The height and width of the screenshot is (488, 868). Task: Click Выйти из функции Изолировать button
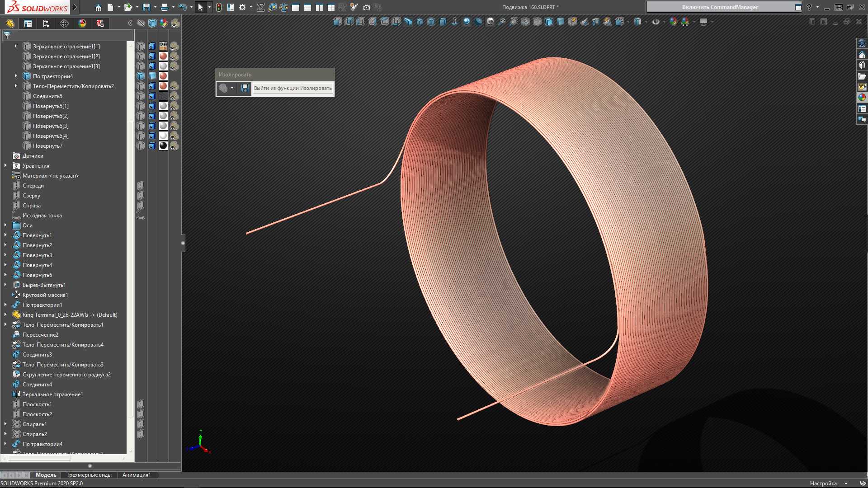292,88
